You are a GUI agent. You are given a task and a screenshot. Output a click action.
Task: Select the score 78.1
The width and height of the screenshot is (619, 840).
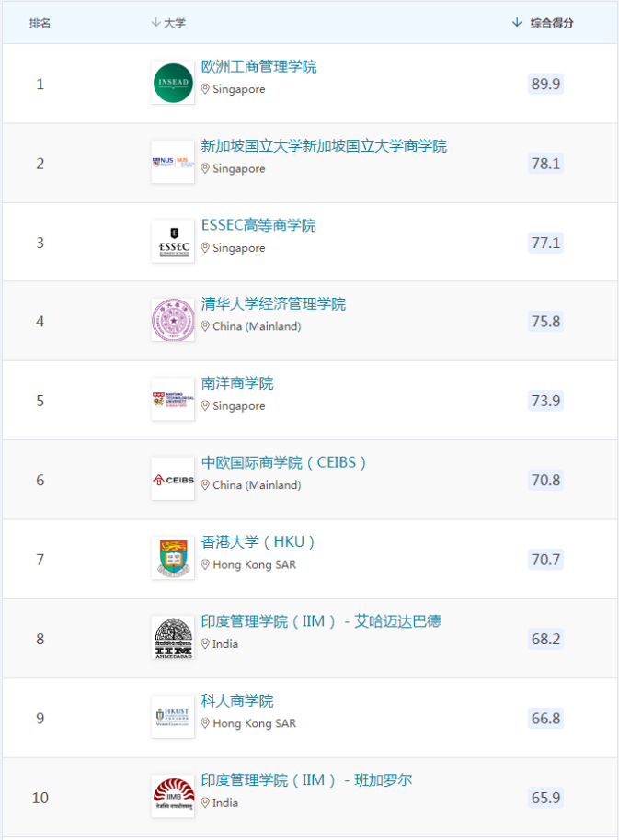(545, 164)
